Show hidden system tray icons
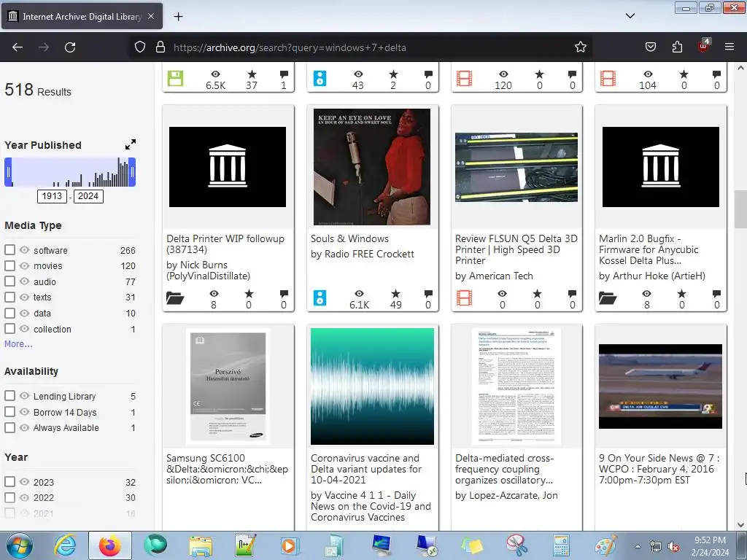This screenshot has height=560, width=747. tap(638, 546)
